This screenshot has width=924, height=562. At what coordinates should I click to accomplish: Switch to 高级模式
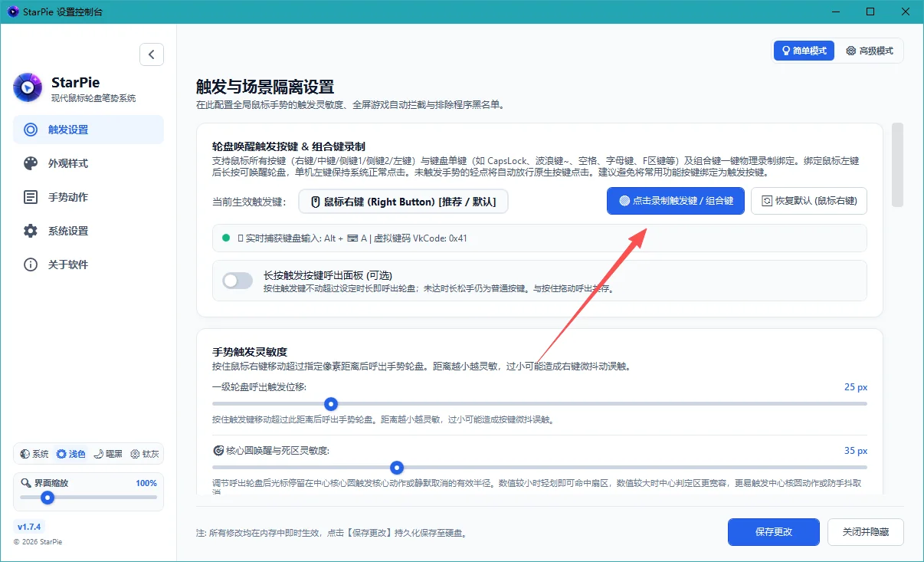869,51
